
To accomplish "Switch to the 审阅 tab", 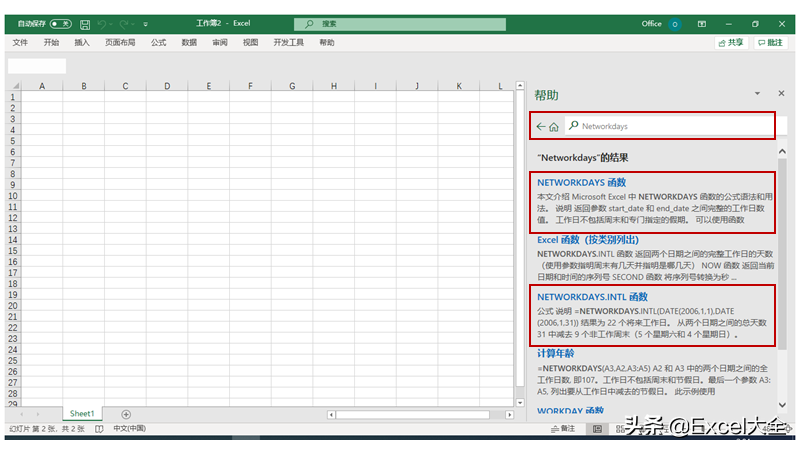I will (x=219, y=42).
